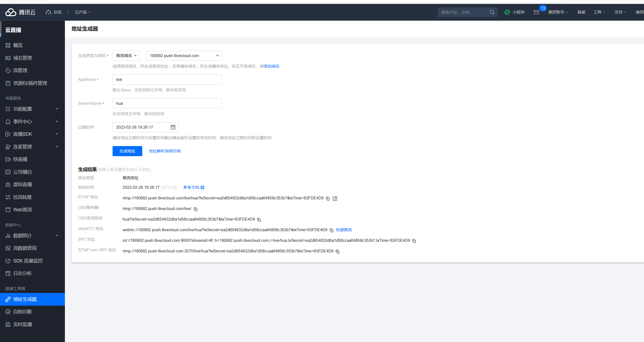Click the StreamName input field

[167, 103]
